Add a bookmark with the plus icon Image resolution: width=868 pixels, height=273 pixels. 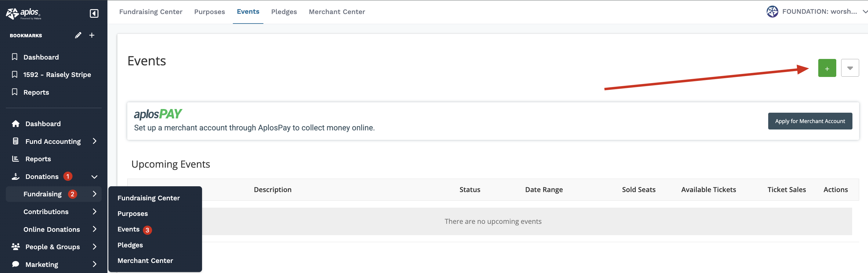click(92, 35)
